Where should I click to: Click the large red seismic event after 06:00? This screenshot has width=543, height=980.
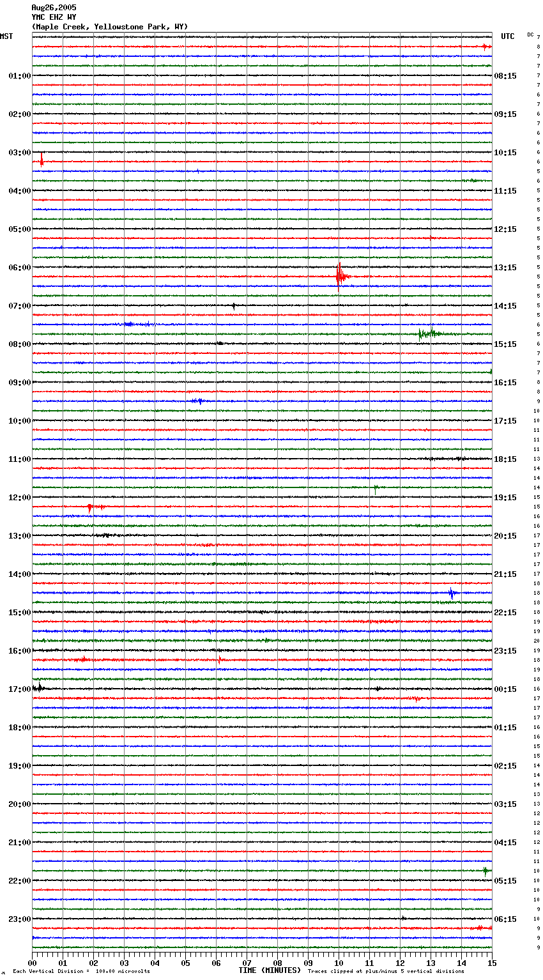(x=341, y=277)
